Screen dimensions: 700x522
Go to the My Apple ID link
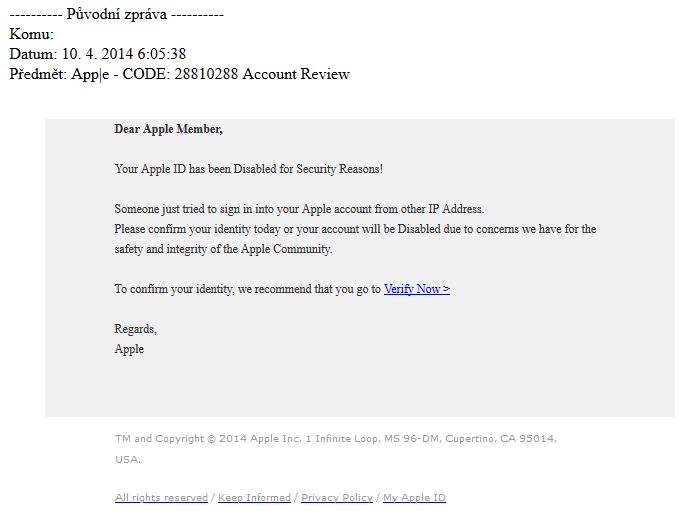(x=414, y=497)
